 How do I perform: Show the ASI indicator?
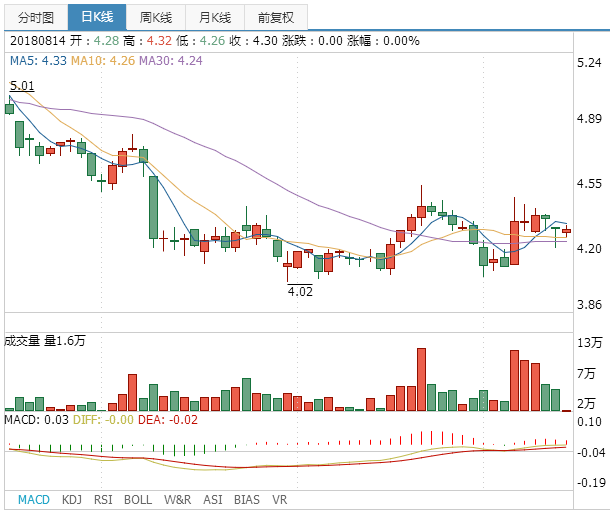pyautogui.click(x=213, y=500)
